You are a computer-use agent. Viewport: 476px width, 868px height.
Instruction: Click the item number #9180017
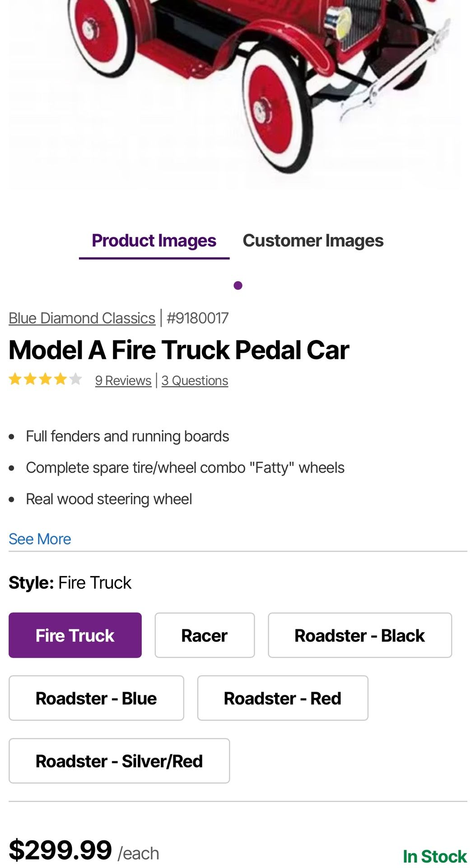click(198, 318)
